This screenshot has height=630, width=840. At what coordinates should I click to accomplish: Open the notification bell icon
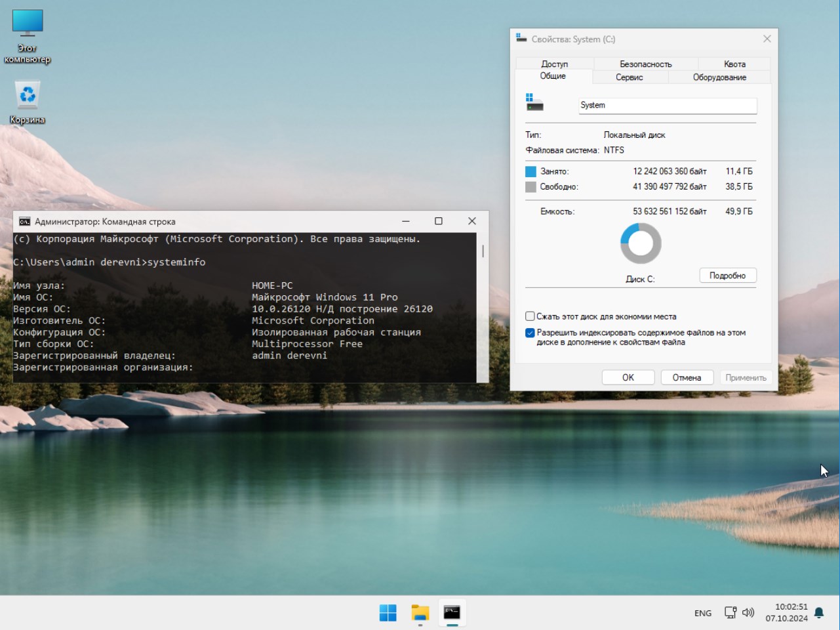pos(817,612)
